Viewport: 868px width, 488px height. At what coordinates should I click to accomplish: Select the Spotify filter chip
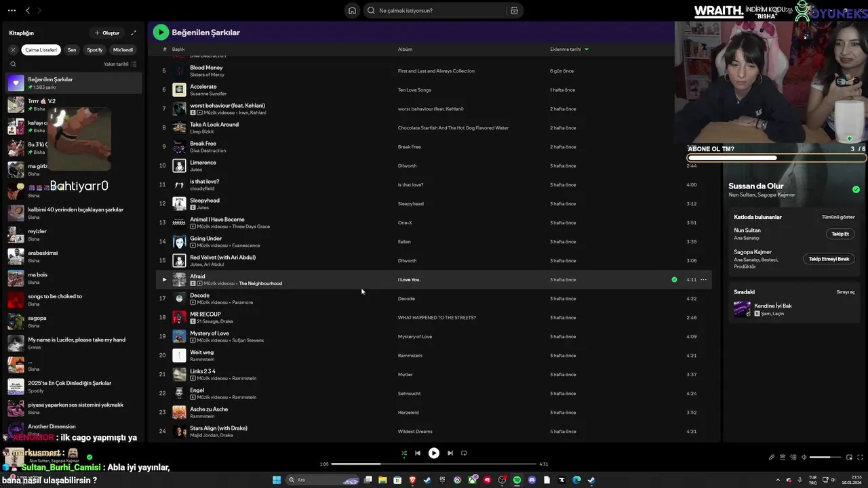(94, 49)
